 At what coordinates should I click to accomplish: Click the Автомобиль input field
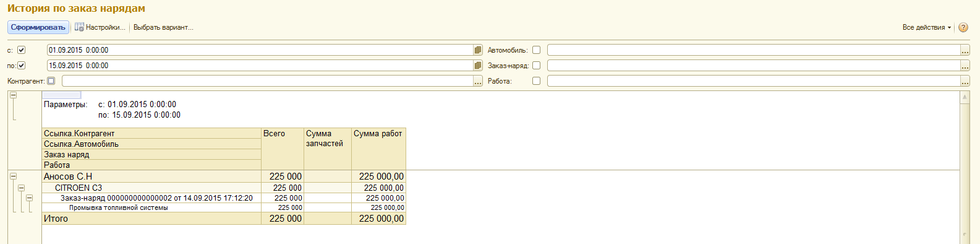click(753, 50)
